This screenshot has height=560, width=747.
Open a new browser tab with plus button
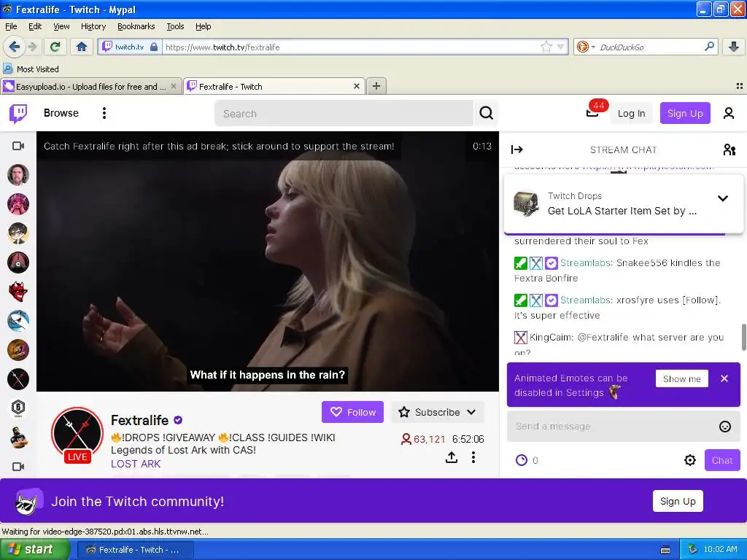click(x=376, y=86)
